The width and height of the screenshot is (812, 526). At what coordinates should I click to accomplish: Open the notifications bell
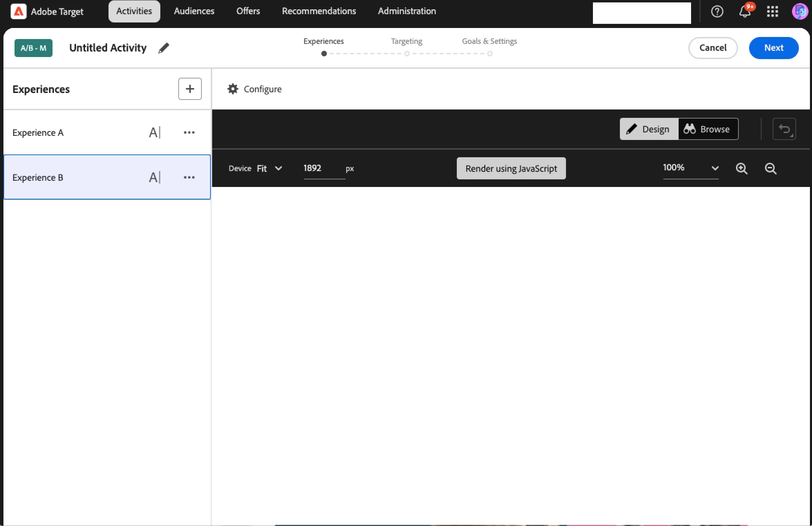pos(745,12)
